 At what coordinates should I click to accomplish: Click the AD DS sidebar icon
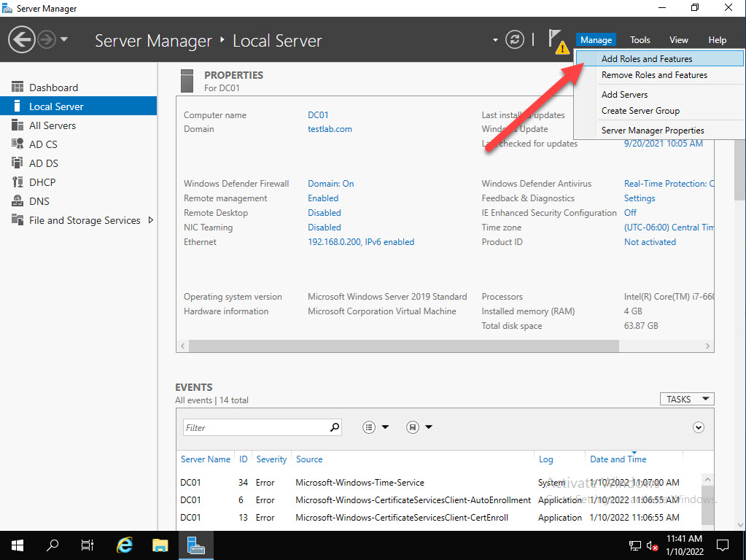coord(18,163)
